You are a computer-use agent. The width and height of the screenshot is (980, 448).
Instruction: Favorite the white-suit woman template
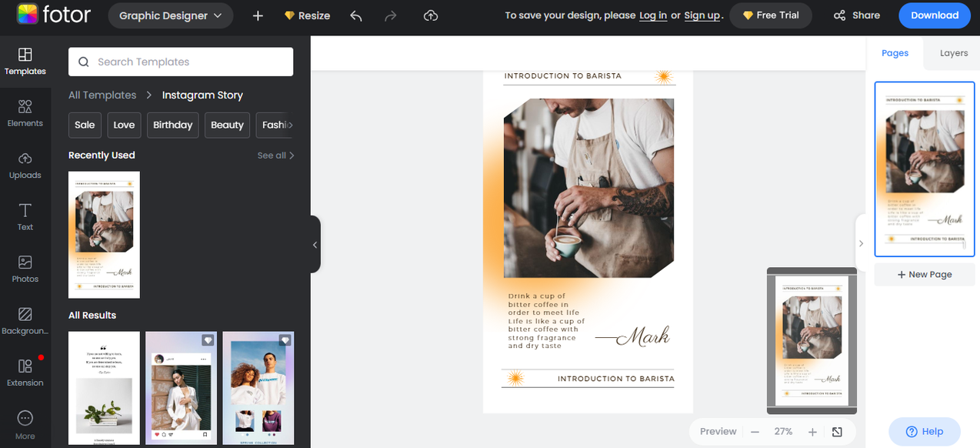208,340
